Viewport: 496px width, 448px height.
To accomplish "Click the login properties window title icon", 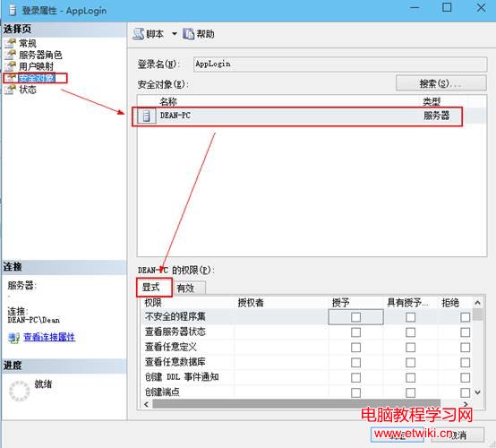I will (13, 10).
